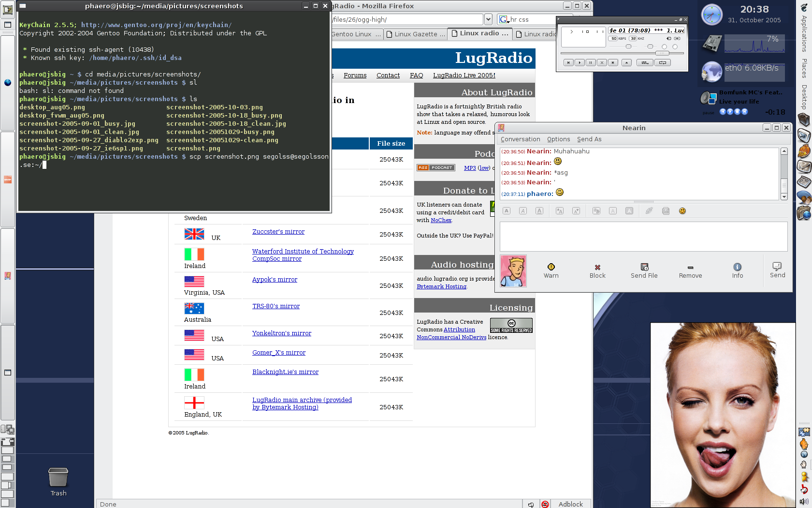
Task: Click the chat message input box
Action: pyautogui.click(x=643, y=237)
